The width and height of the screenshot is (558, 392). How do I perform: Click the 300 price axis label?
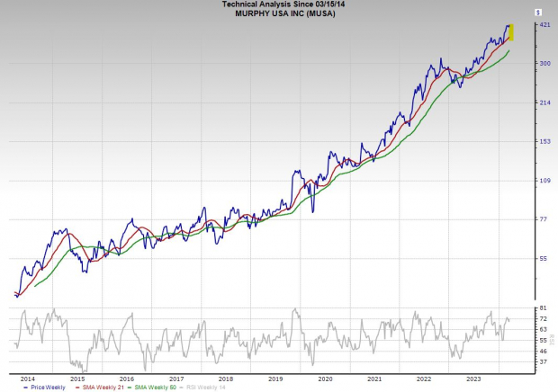click(545, 64)
